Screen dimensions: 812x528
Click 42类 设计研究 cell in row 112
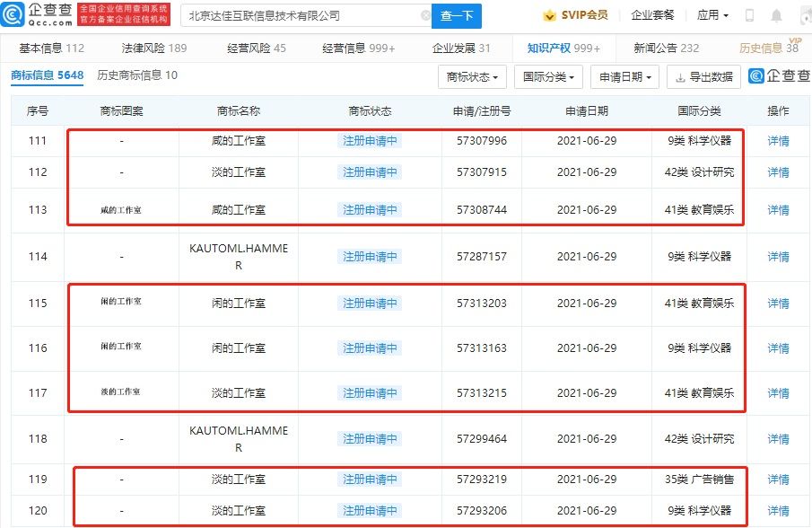[699, 172]
